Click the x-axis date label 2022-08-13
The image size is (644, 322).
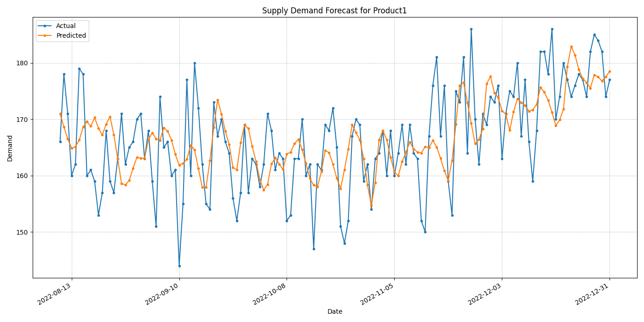54,293
